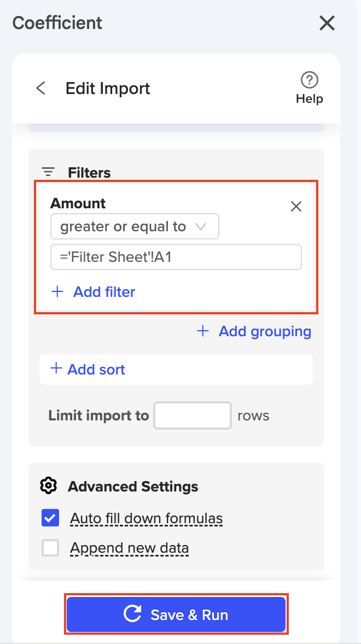
Task: Click the 'Filter Sheet'!A1 value field
Action: pos(176,257)
